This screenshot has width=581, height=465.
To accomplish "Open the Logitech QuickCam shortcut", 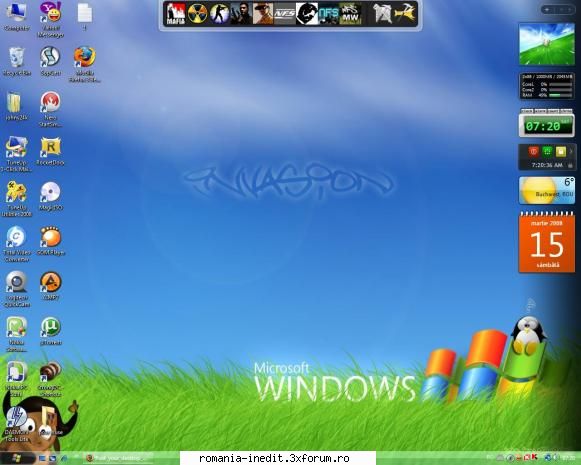I will tap(16, 289).
